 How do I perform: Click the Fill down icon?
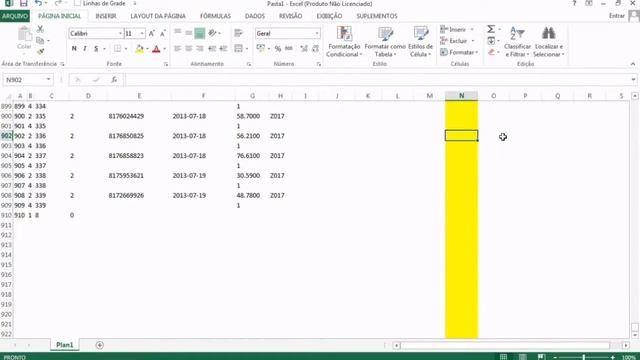pyautogui.click(x=491, y=40)
